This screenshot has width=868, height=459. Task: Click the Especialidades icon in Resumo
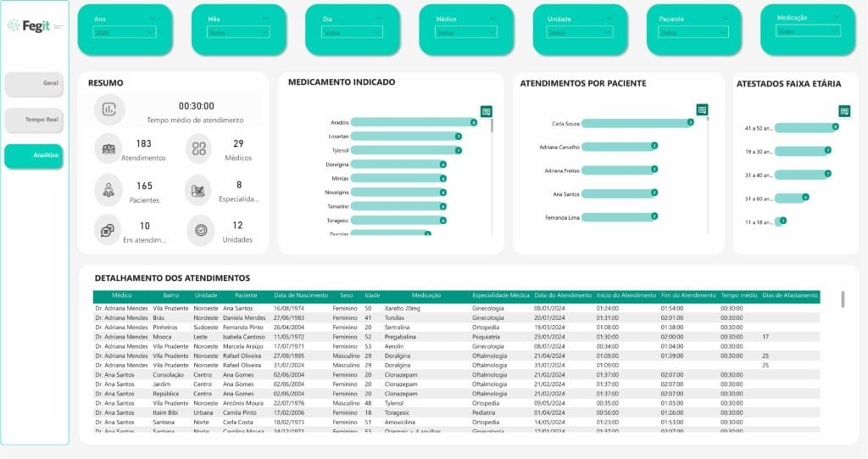tap(200, 189)
